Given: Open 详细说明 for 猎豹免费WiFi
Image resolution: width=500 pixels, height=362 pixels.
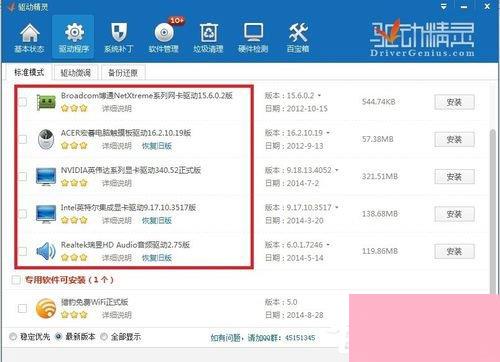Looking at the screenshot, I should point(117,315).
